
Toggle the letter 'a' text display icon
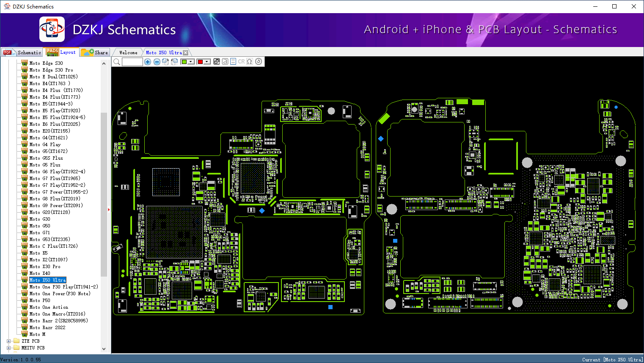tap(225, 61)
